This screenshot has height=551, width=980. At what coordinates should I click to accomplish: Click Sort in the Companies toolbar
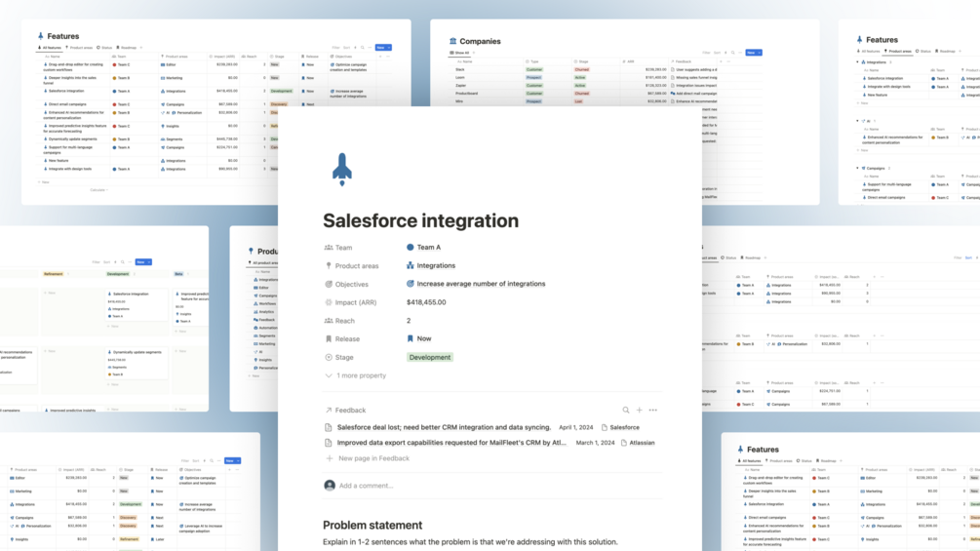pos(717,53)
